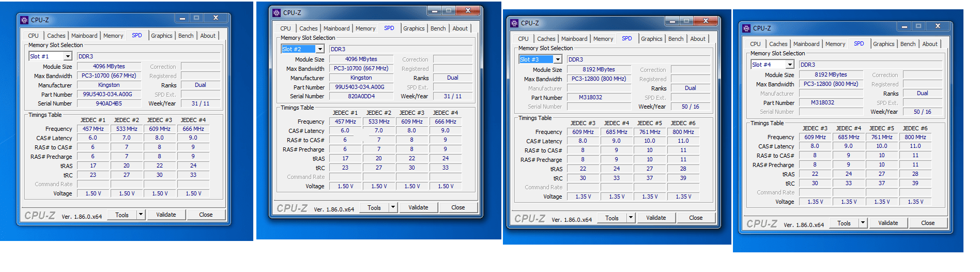The width and height of the screenshot is (980, 272).
Task: Open the CPU tab in Slot #1 window
Action: click(x=33, y=36)
